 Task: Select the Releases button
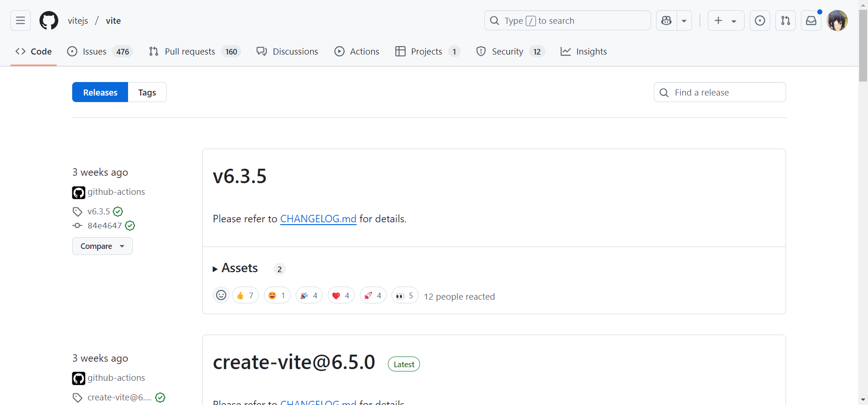100,92
